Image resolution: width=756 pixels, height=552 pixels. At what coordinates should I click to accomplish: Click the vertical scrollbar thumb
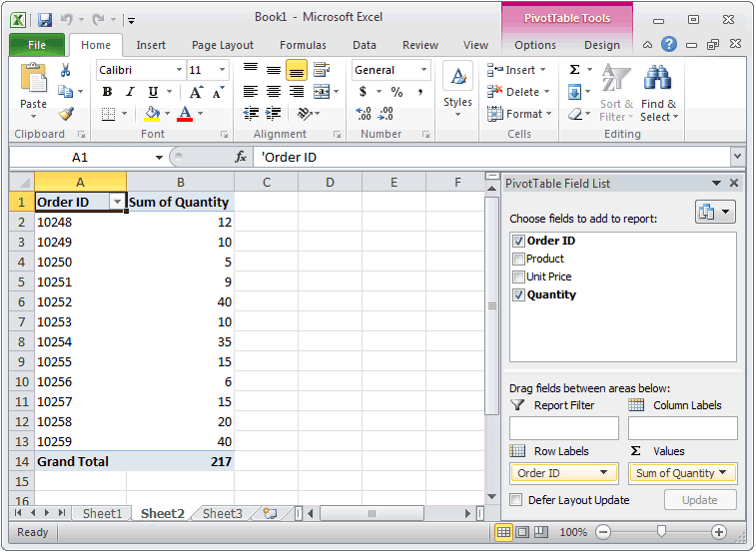491,305
